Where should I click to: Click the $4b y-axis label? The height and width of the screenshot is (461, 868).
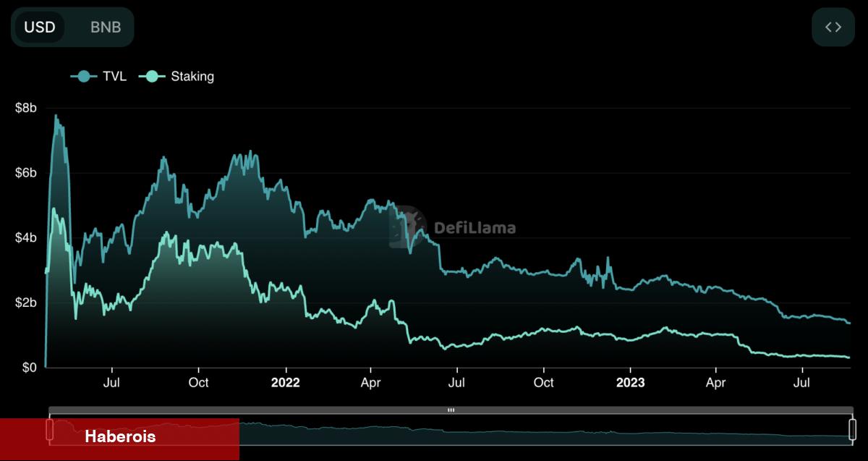click(25, 238)
